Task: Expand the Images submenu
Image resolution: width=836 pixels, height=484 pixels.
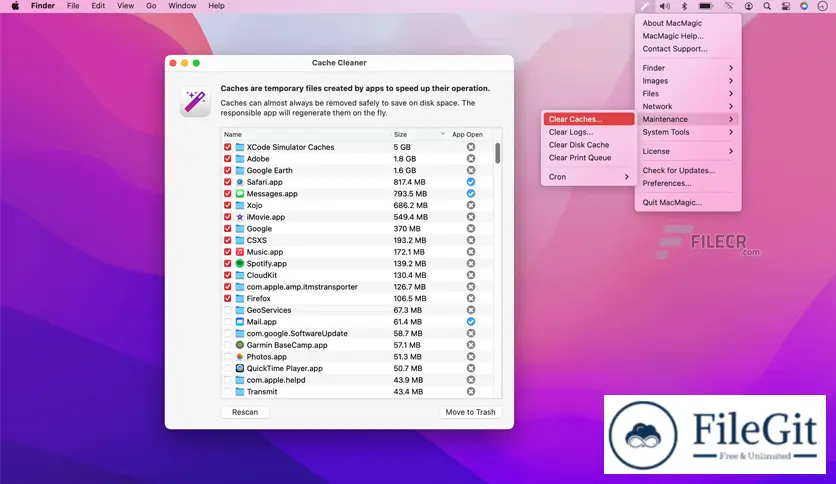Action: (688, 80)
